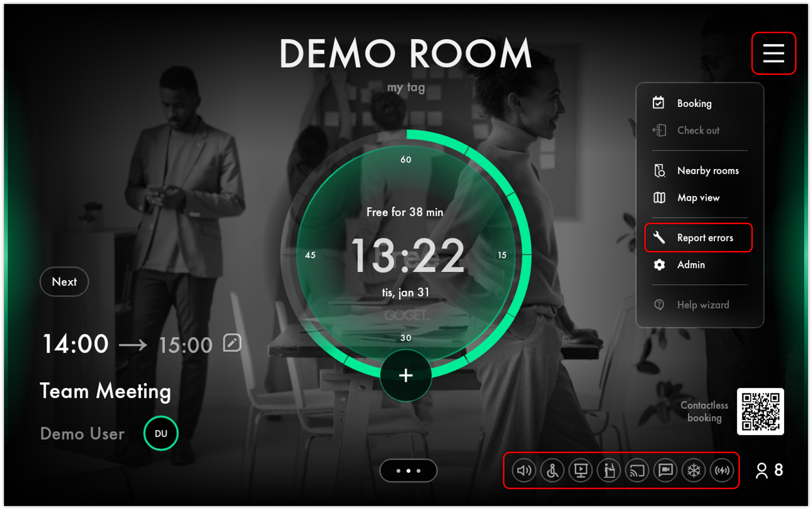Screen dimensions: 812x510
Task: Click the speaker audio amenity icon
Action: (x=524, y=470)
